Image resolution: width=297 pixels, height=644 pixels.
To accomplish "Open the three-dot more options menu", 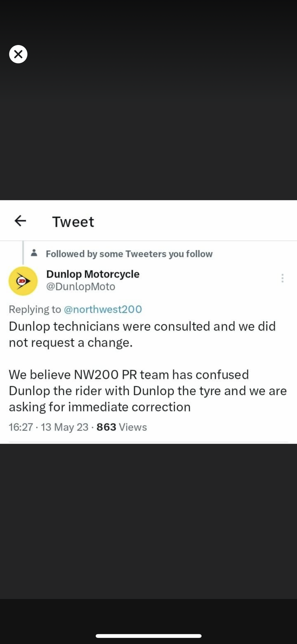I will point(283,278).
